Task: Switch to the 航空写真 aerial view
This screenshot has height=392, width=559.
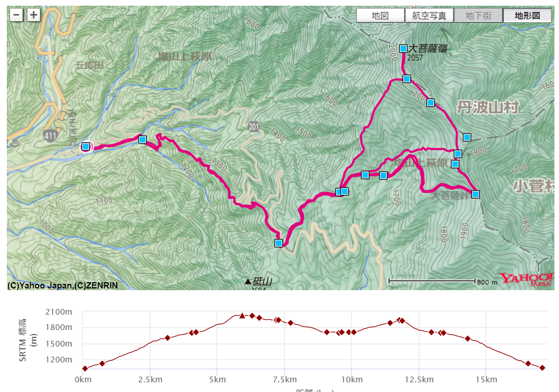Action: coord(429,16)
